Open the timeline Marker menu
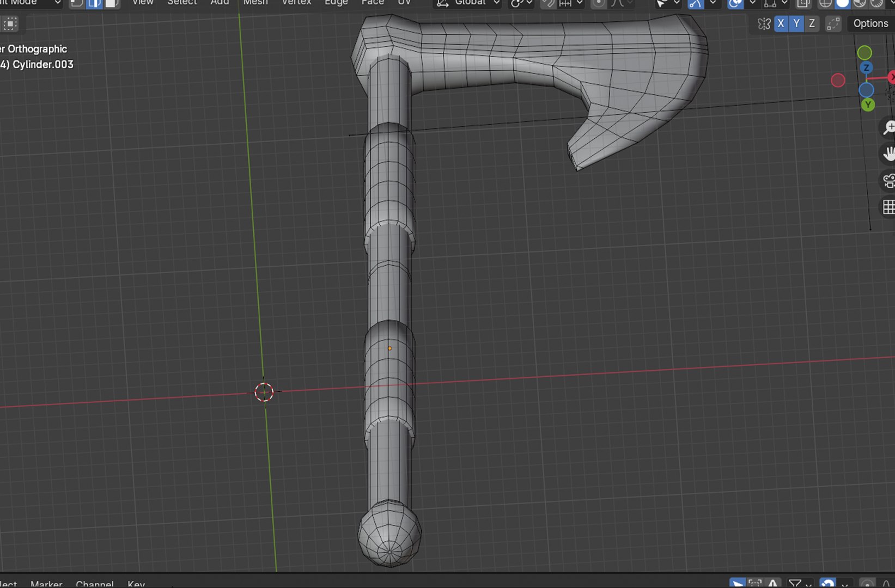 pyautogui.click(x=46, y=584)
